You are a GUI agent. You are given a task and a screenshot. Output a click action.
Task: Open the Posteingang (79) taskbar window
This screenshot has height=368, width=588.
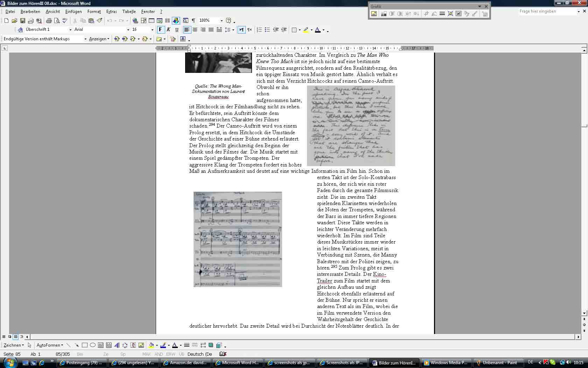[x=81, y=363]
